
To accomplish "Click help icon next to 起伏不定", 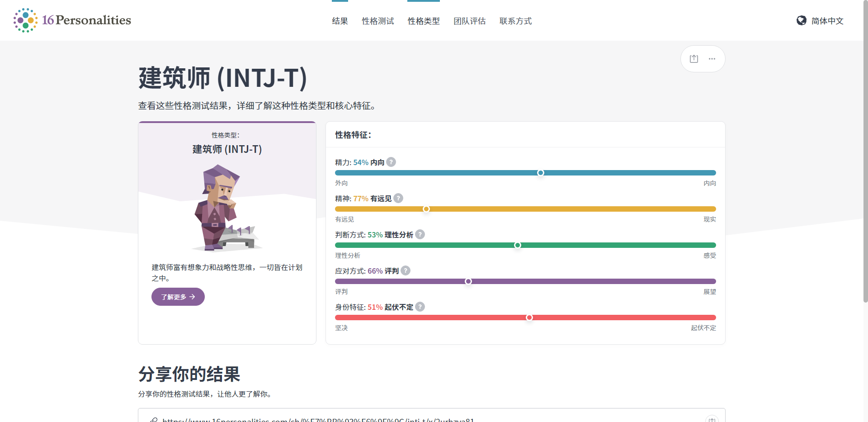I will click(x=420, y=307).
